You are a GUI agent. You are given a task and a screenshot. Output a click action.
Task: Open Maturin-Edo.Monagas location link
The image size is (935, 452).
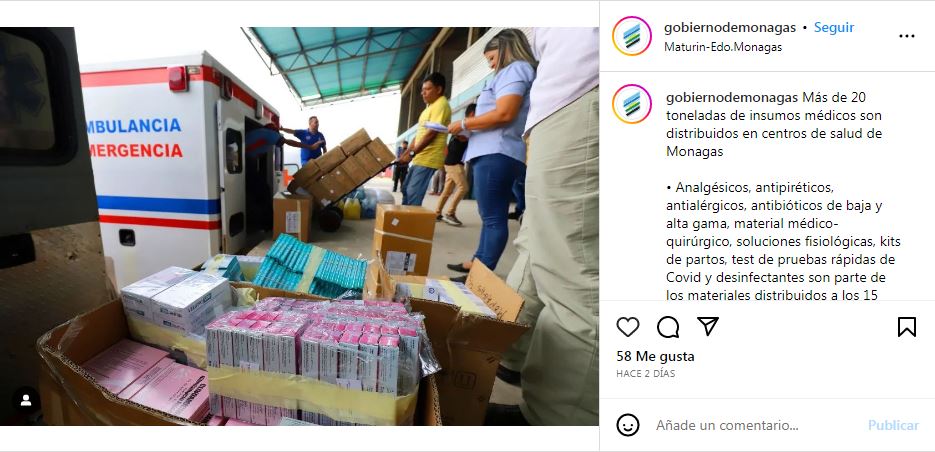click(x=723, y=47)
